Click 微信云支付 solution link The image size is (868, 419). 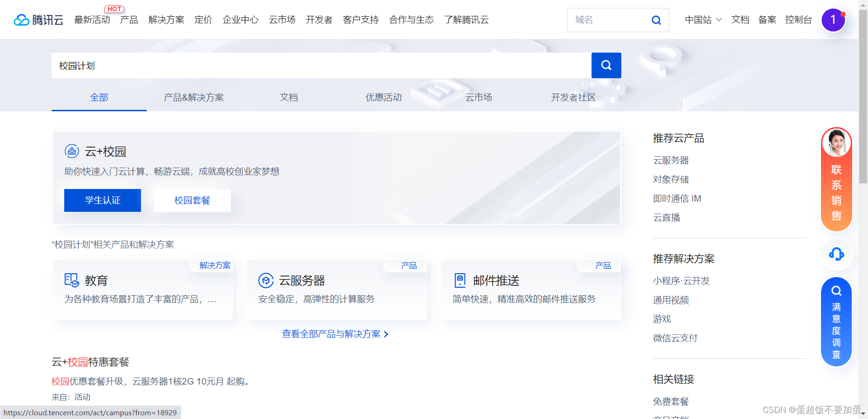[675, 338]
